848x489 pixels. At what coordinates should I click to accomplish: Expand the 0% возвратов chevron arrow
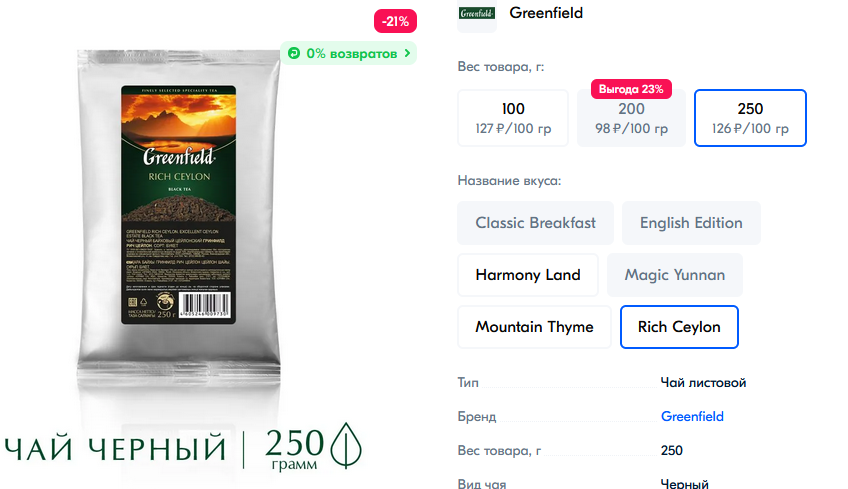[x=407, y=53]
